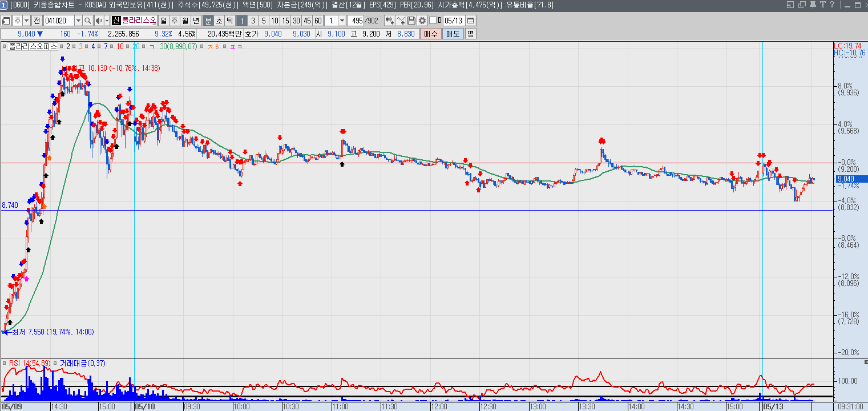Screen dimensions: 868x411
Task: Click the bar count field 495
Action: tap(356, 21)
